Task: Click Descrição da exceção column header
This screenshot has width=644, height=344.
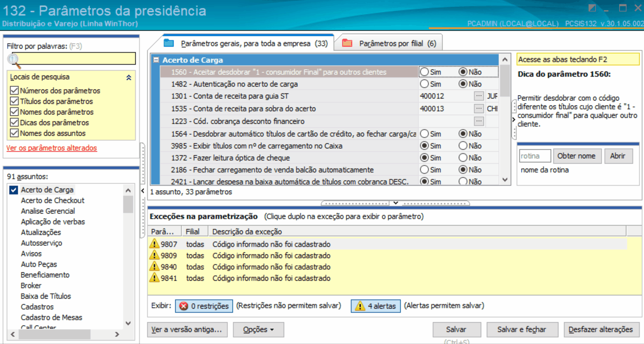Action: tap(417, 231)
